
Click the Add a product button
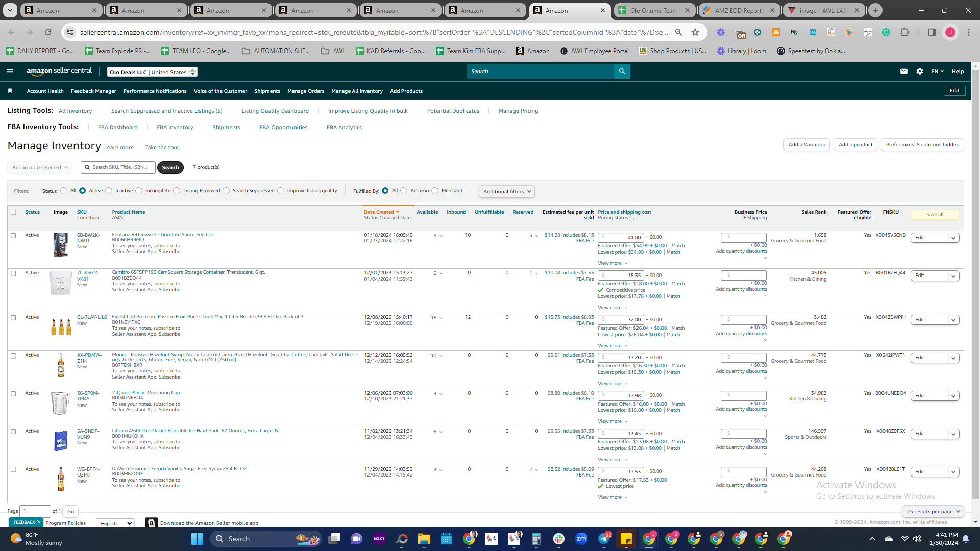pyautogui.click(x=855, y=145)
